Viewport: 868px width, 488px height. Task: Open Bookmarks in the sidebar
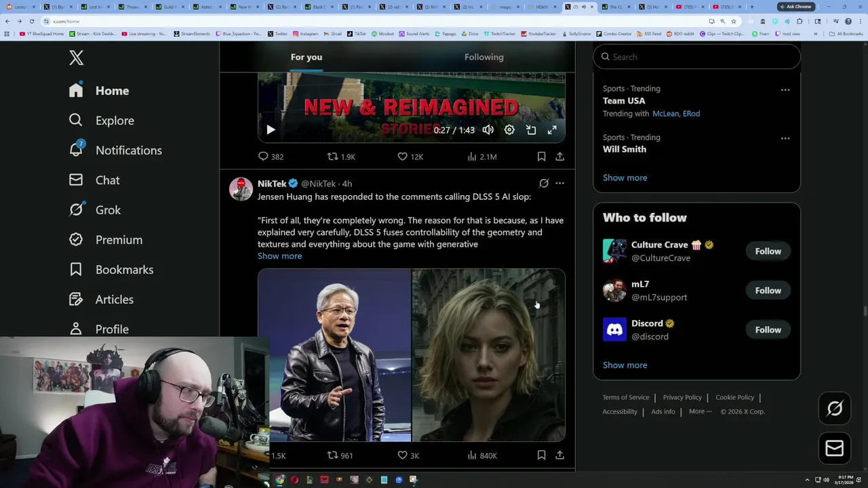coord(111,270)
